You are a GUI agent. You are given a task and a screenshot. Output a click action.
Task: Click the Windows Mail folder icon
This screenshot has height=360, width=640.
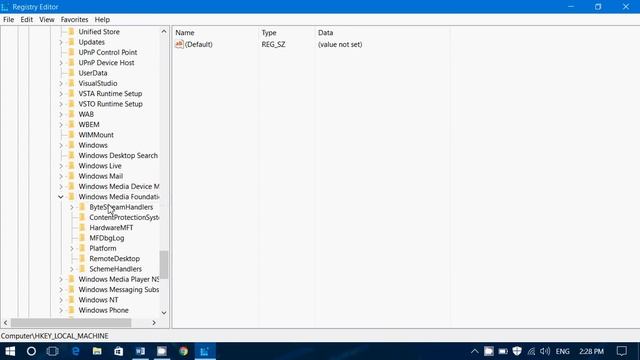pos(71,176)
